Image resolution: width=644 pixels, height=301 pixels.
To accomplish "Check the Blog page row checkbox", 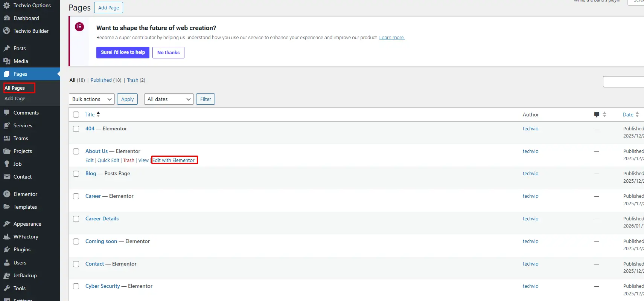I will pos(76,174).
